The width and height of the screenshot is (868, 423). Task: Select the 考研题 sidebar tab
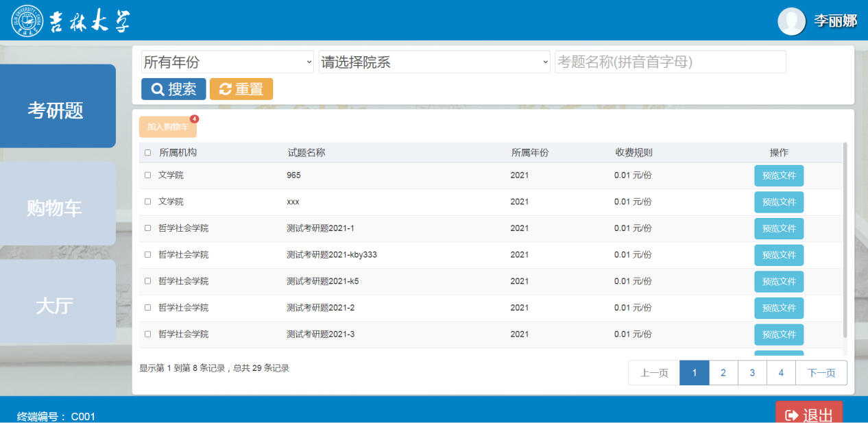pyautogui.click(x=56, y=110)
